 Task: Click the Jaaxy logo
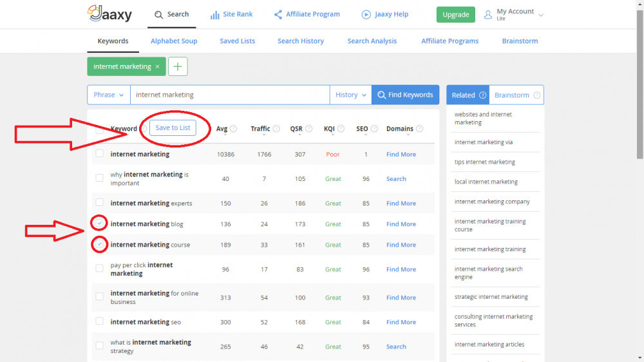tap(109, 14)
